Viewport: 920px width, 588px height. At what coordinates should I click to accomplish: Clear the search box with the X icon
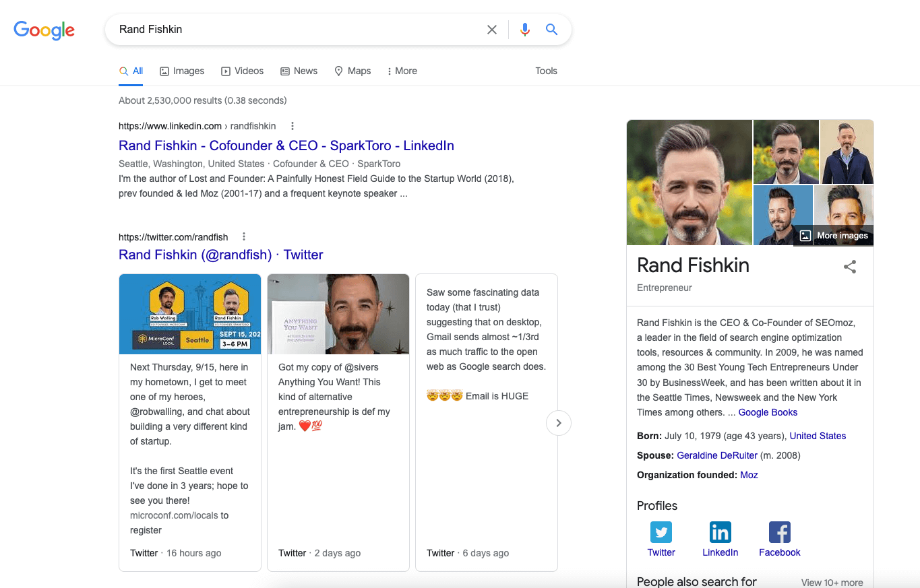(492, 30)
